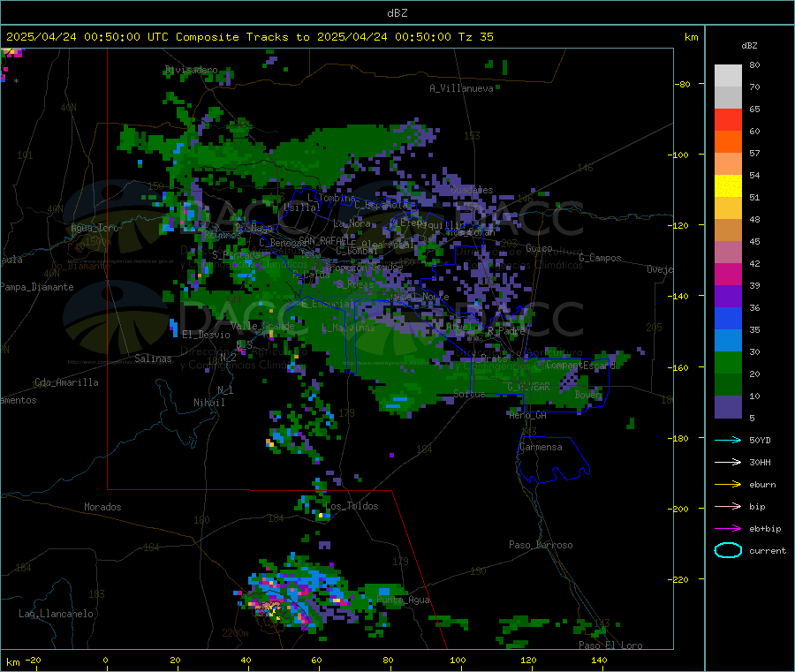Click the 'Morados' map label
This screenshot has height=672, width=795.
[102, 507]
